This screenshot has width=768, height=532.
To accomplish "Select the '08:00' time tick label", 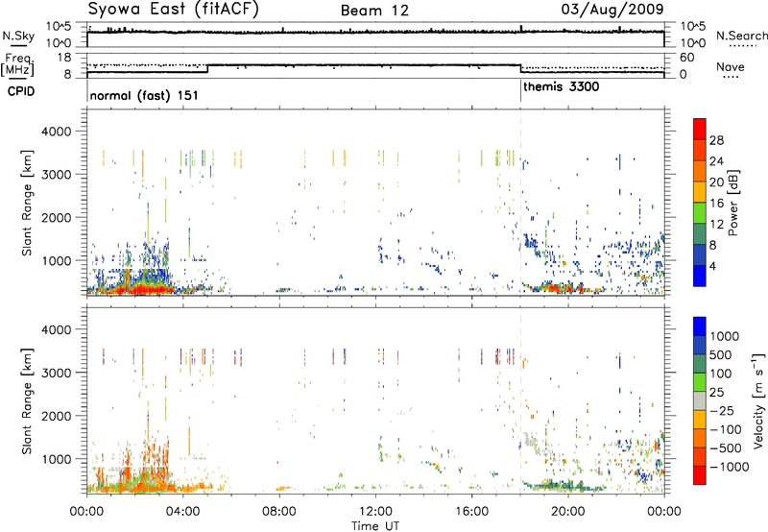I will (x=279, y=511).
